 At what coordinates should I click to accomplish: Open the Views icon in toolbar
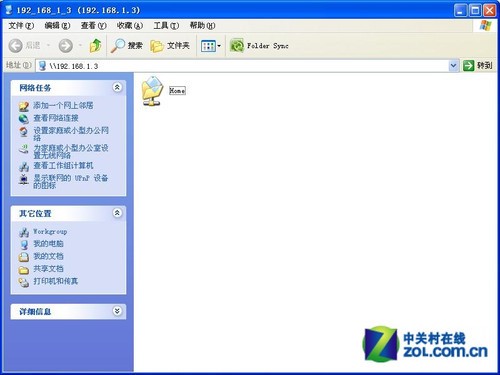point(208,46)
